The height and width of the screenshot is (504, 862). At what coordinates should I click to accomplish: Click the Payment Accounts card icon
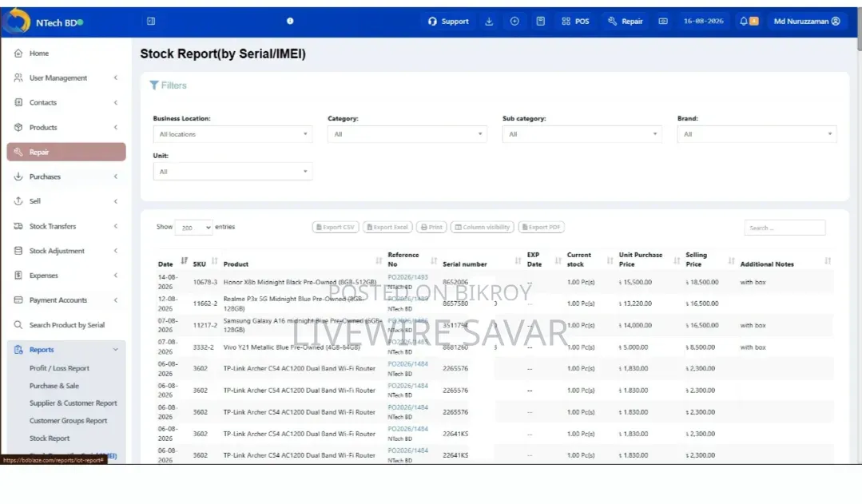point(18,300)
